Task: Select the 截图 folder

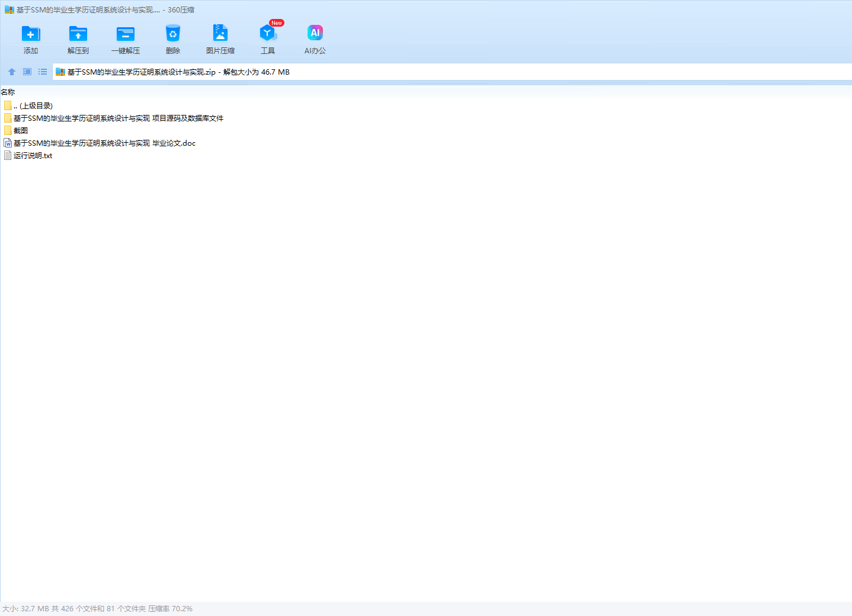Action: pyautogui.click(x=21, y=131)
